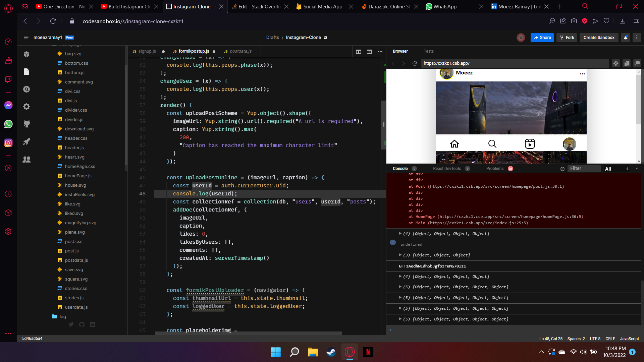Screen dimensions: 644x362
Task: Select the postdata.js tab
Action: 238,51
